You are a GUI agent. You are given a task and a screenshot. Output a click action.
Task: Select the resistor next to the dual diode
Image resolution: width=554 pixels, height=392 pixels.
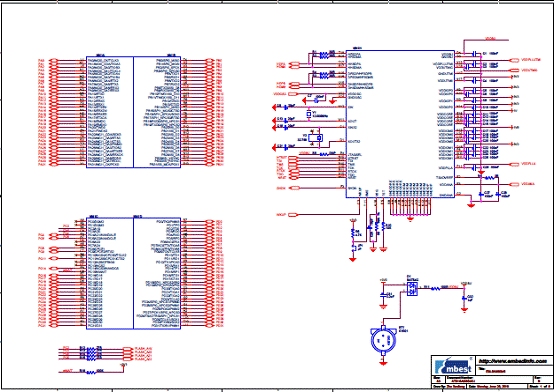tap(436, 289)
